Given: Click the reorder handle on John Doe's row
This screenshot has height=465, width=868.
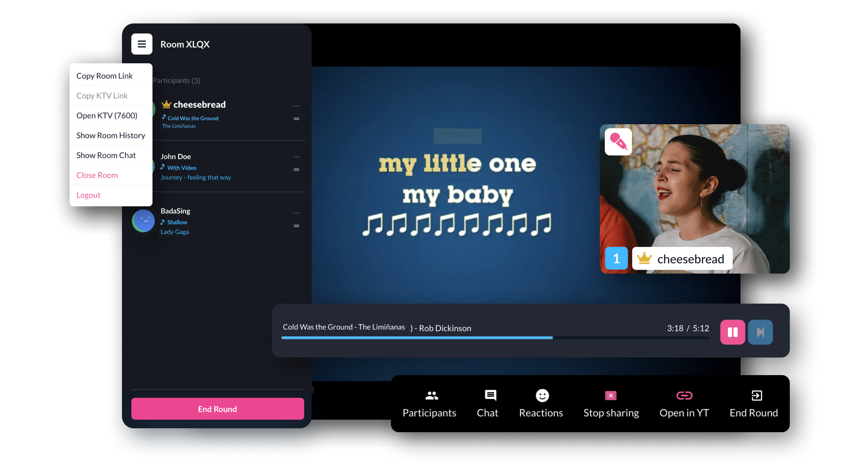Looking at the screenshot, I should tap(296, 170).
